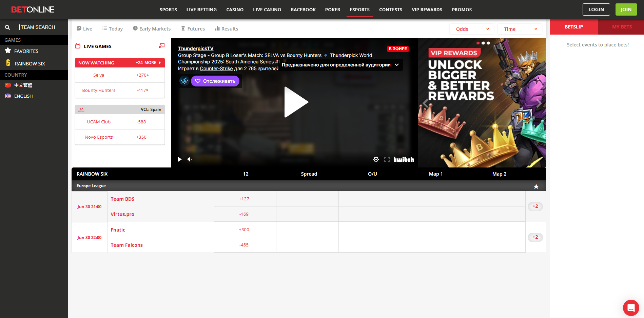
Task: Click the VIP Rewards promo banner
Action: pos(482,103)
